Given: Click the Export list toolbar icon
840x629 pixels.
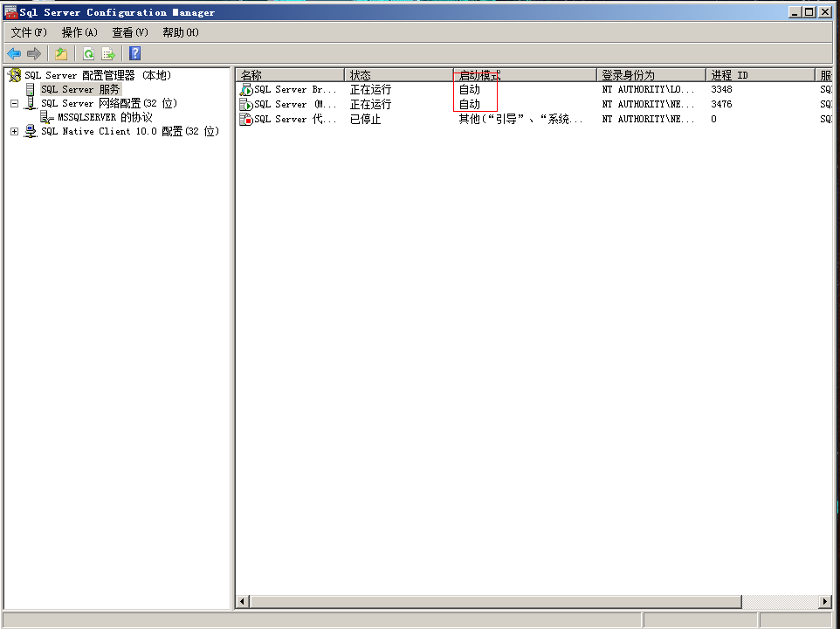Looking at the screenshot, I should coord(108,53).
